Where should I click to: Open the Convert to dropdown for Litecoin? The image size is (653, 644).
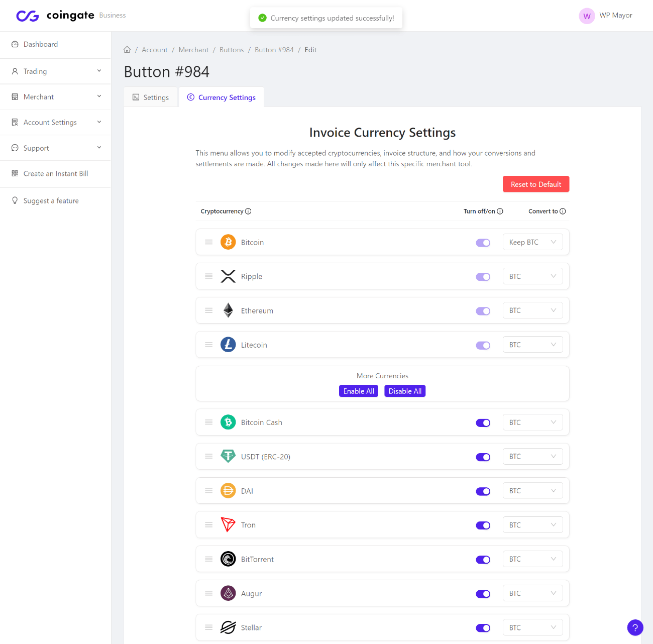coord(532,345)
